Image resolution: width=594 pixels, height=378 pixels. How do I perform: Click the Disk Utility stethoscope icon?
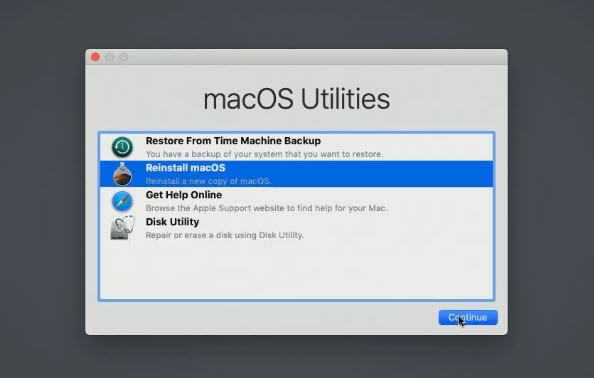[x=122, y=228]
